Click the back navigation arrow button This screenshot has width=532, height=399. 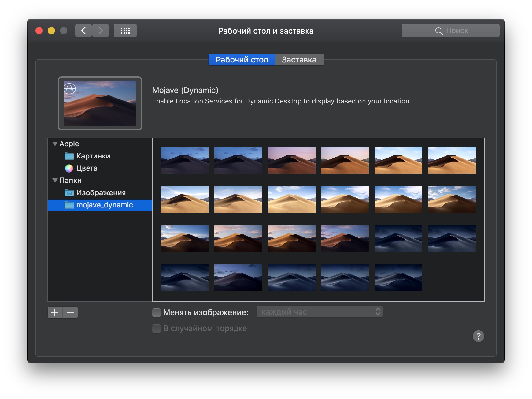[x=83, y=31]
